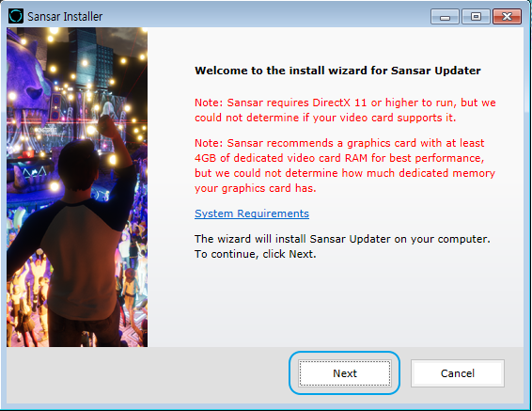Screen dimensions: 532x411
Task: Click the Next button
Action: [x=345, y=373]
